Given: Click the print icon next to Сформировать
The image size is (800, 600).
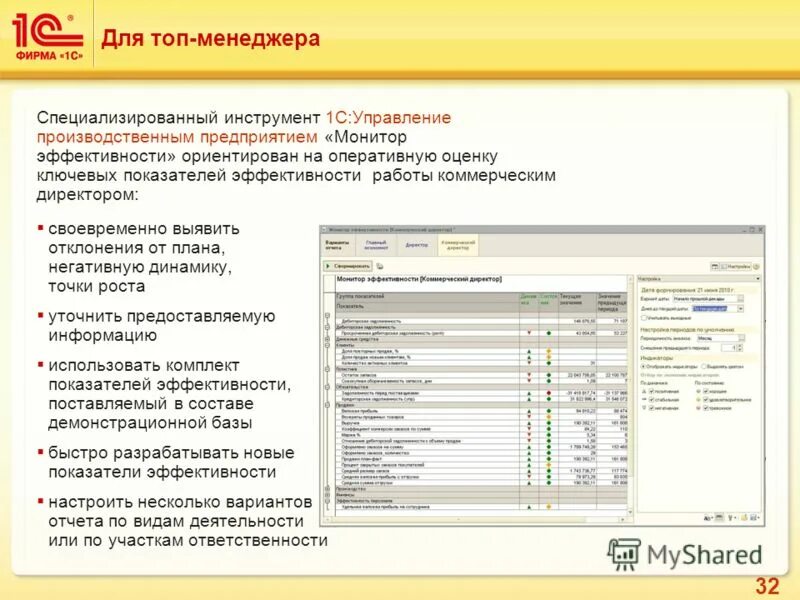Looking at the screenshot, I should [379, 266].
